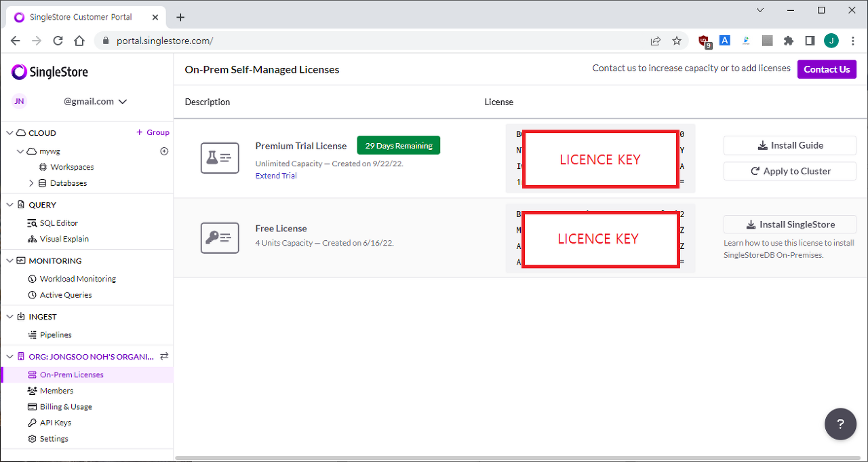Click the Premium Trial License title
The width and height of the screenshot is (868, 462).
tap(301, 146)
